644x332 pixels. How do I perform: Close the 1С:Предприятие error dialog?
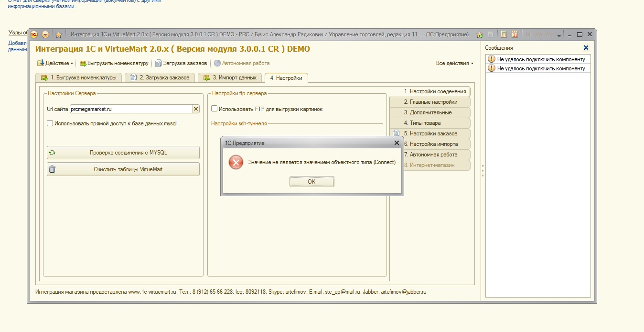point(397,143)
